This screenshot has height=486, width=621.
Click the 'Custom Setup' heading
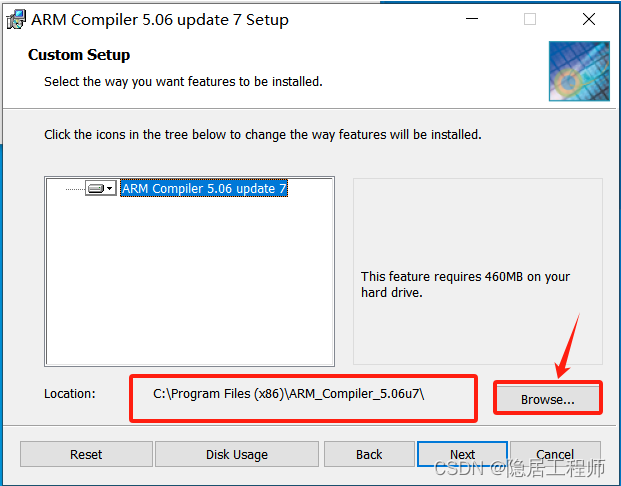pos(79,55)
